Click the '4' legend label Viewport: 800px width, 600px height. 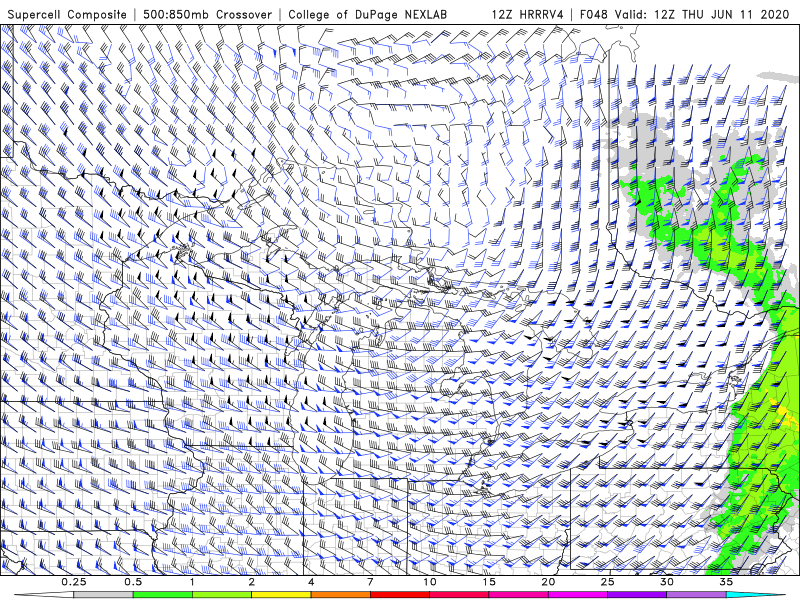[x=311, y=582]
